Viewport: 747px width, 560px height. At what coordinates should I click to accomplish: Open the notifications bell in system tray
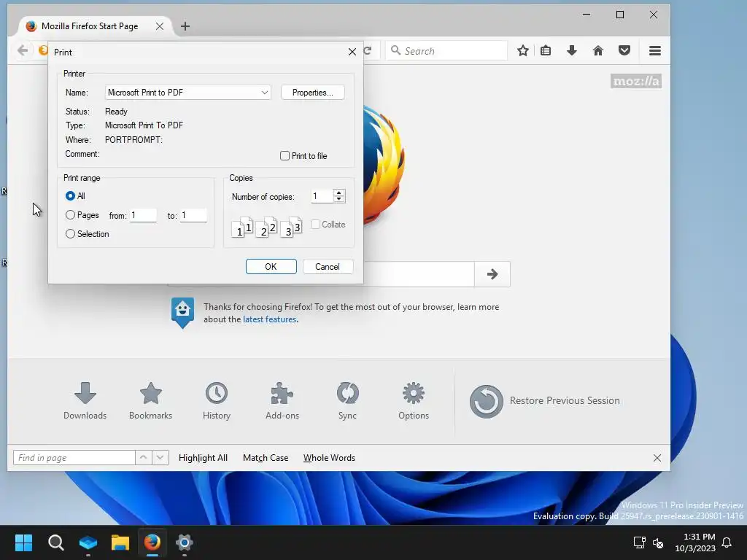pos(727,542)
